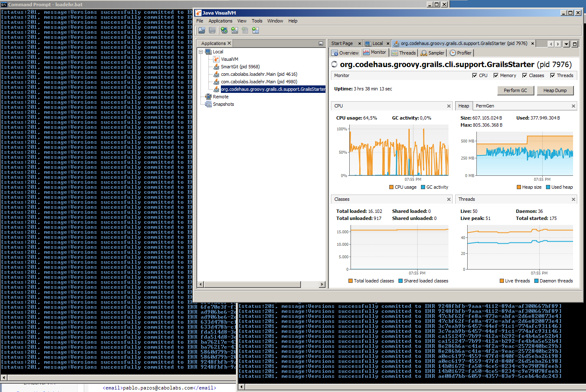Viewport: 586px width, 392px height.
Task: Click the Heap size orange legend swatch
Action: [x=519, y=187]
